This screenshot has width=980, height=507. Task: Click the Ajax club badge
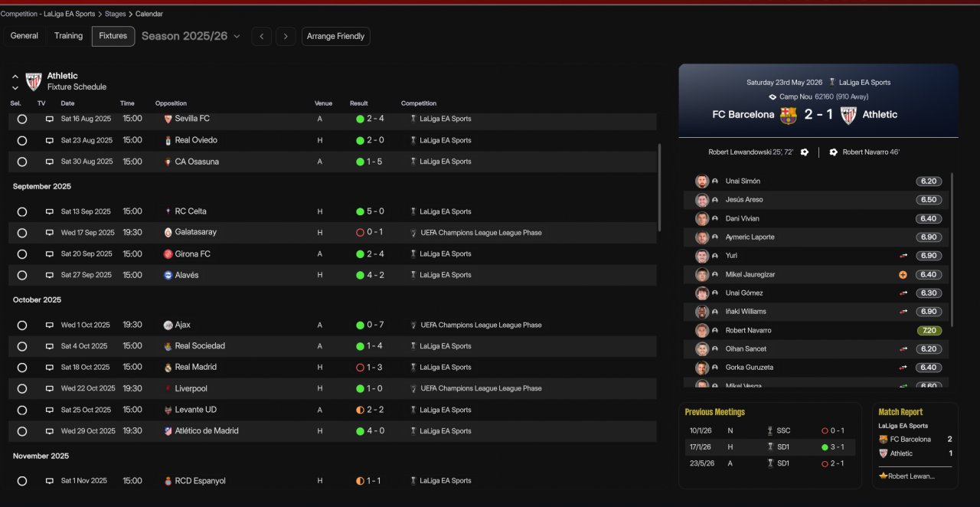(x=168, y=325)
